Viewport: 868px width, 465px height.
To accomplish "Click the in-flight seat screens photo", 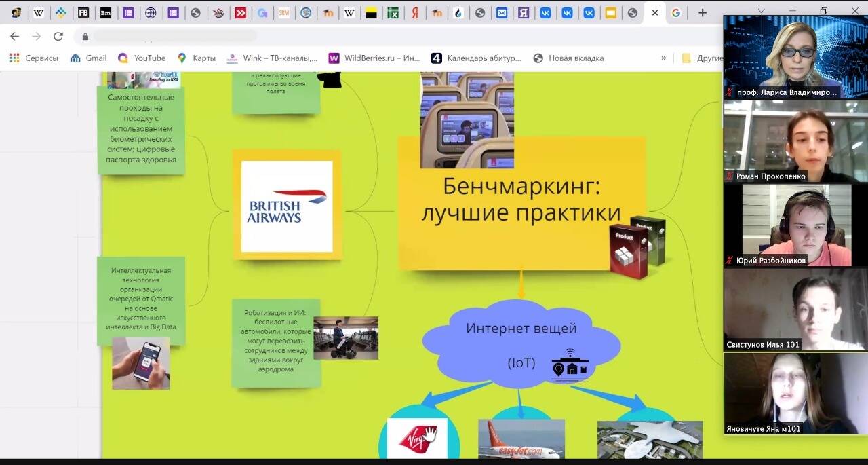I will [467, 120].
